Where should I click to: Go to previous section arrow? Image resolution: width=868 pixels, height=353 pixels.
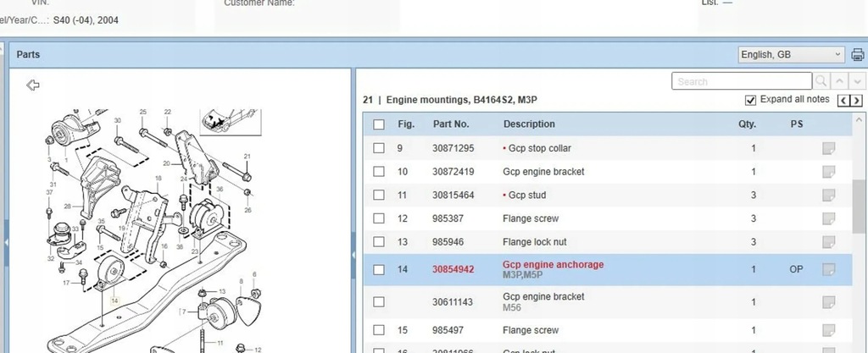[x=843, y=101]
